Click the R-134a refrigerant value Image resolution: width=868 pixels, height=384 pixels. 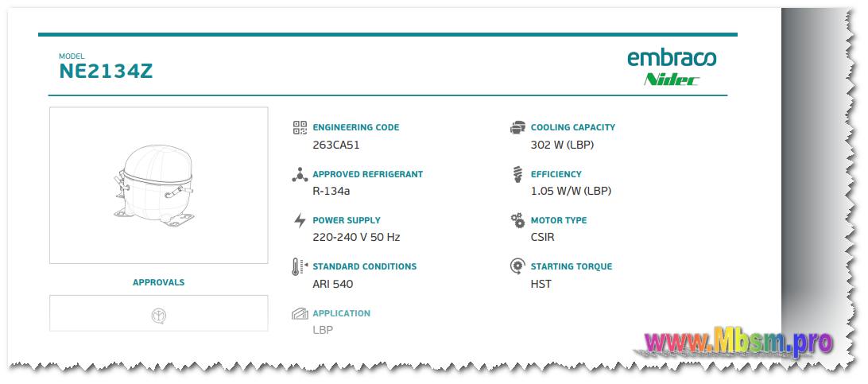click(331, 191)
